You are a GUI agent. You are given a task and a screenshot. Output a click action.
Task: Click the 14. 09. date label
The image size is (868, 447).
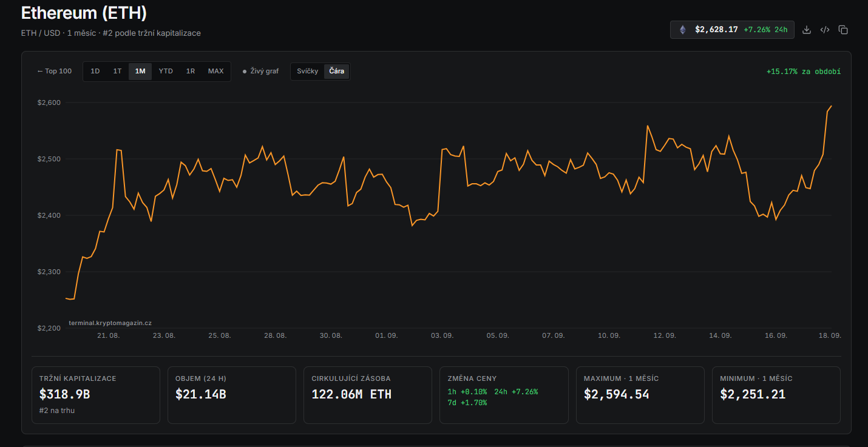[x=721, y=335]
